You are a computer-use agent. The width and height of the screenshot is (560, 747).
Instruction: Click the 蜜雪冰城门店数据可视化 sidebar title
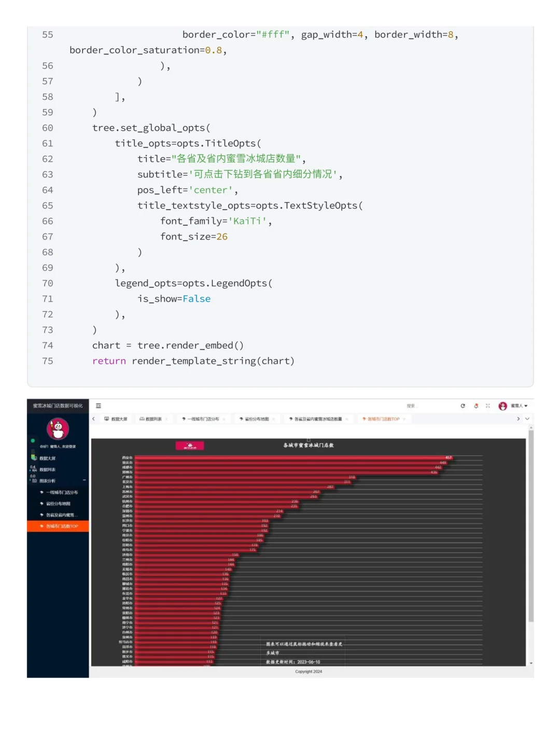(58, 406)
